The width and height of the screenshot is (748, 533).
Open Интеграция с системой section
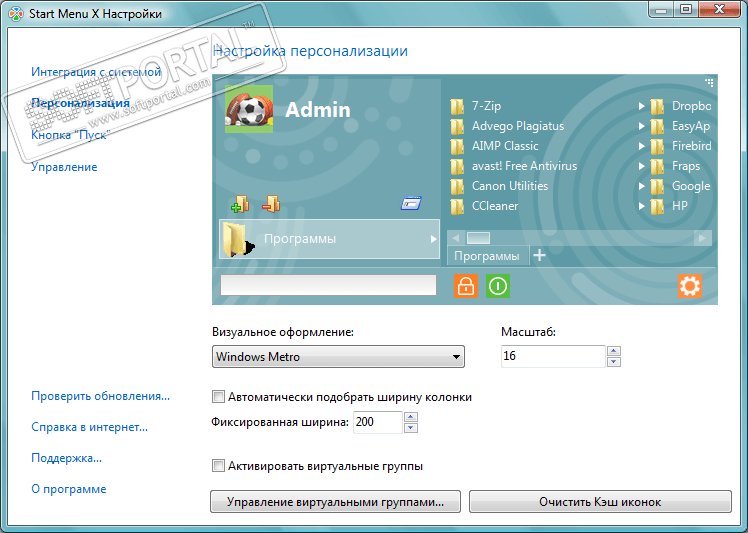[x=96, y=72]
